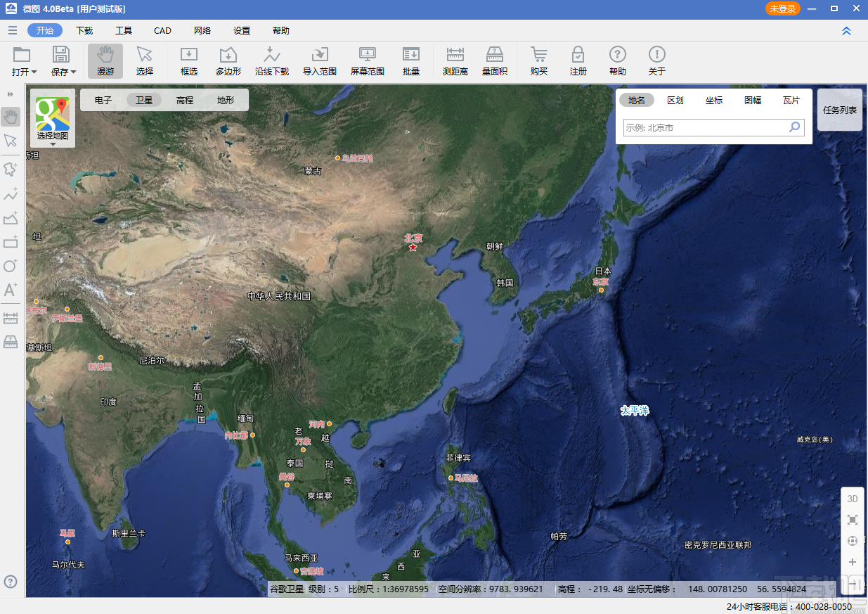
Task: Open the 网络 ribbon tab
Action: tap(202, 30)
